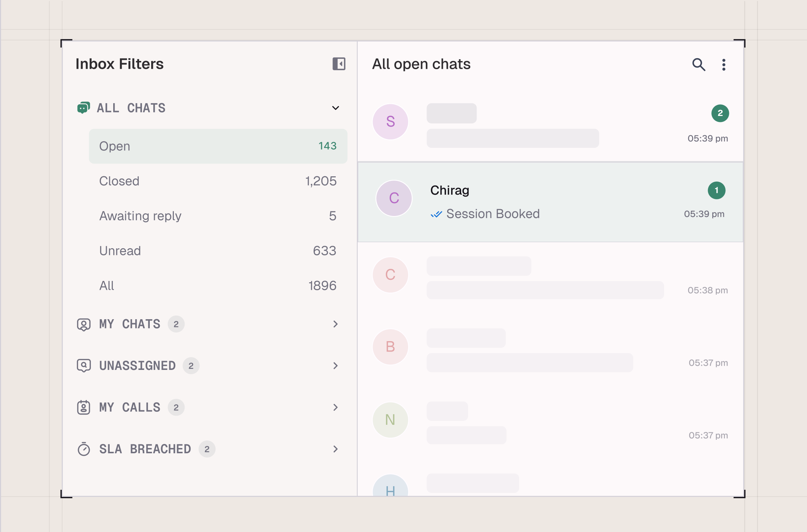Image resolution: width=807 pixels, height=532 pixels.
Task: Select the All filter showing 1896
Action: coord(218,286)
